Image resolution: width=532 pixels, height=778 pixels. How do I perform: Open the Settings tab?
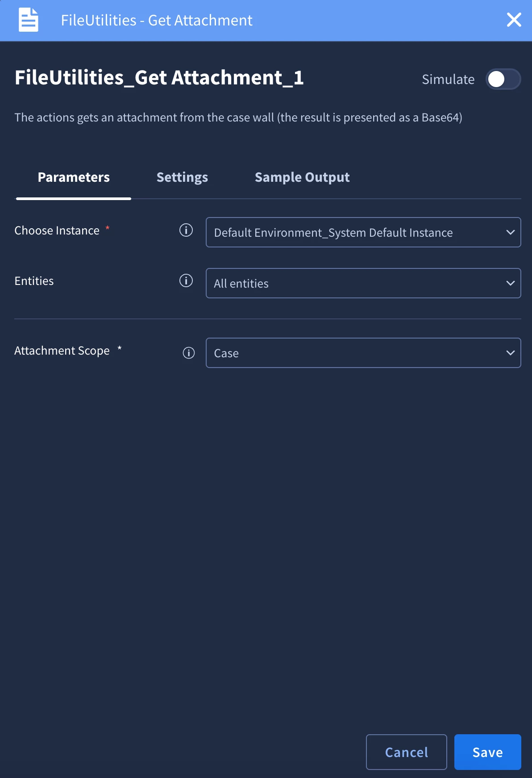click(x=182, y=177)
